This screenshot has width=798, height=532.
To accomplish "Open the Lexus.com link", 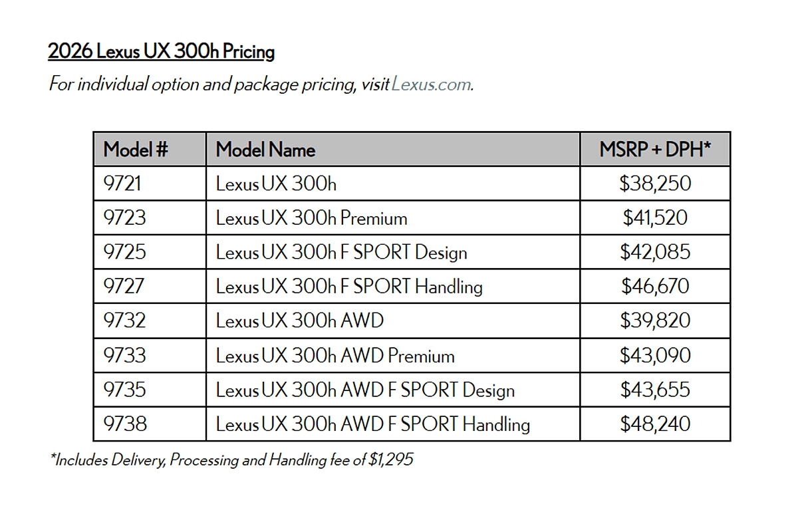I will (432, 85).
